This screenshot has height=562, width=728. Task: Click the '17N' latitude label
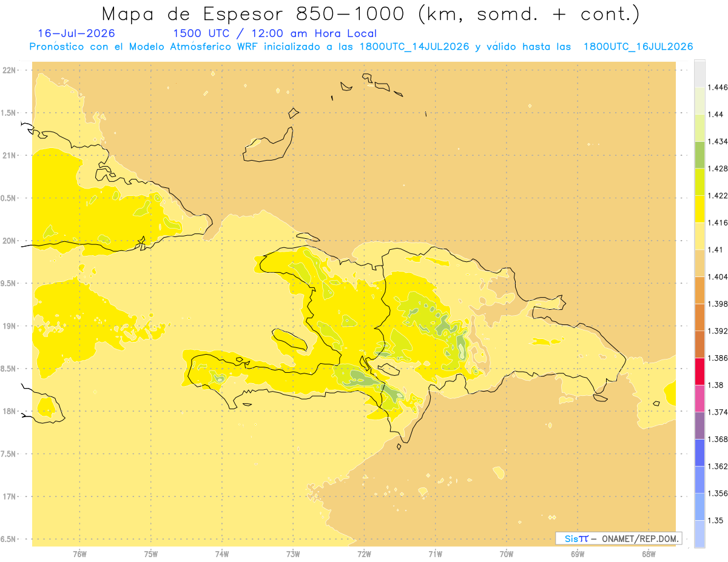(x=8, y=497)
